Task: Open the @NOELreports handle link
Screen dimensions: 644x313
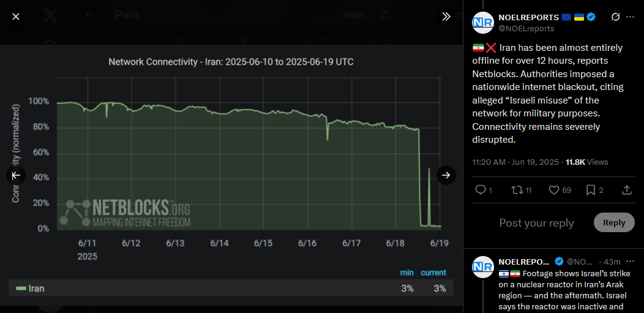Action: 526,29
